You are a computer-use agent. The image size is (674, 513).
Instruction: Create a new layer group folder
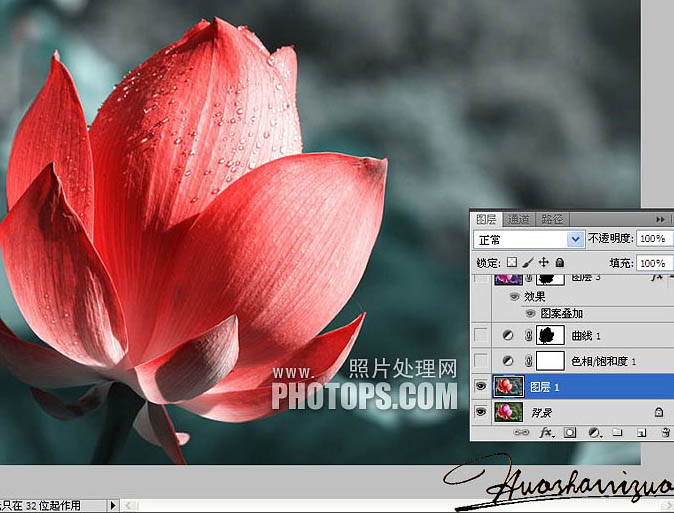click(617, 433)
